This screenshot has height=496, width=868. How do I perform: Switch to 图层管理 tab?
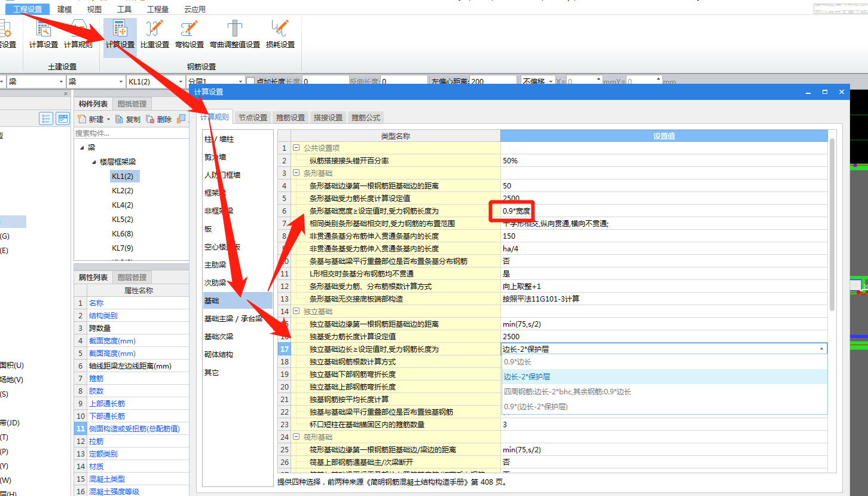pyautogui.click(x=132, y=278)
